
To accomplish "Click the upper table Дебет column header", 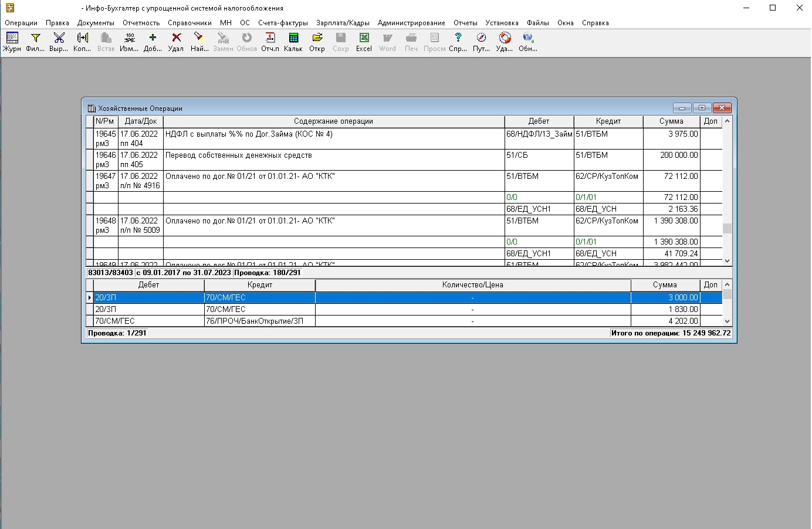I will click(539, 121).
